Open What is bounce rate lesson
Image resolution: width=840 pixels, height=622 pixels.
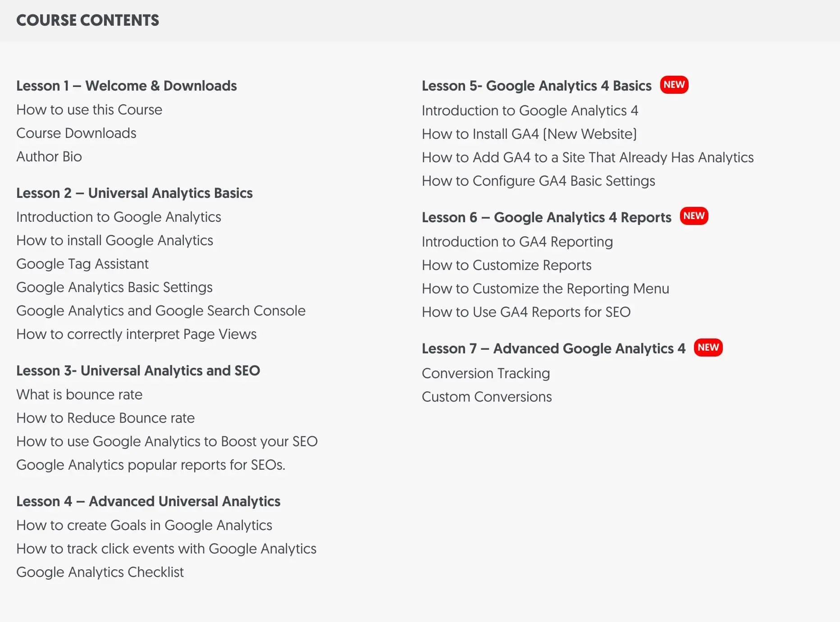[79, 394]
